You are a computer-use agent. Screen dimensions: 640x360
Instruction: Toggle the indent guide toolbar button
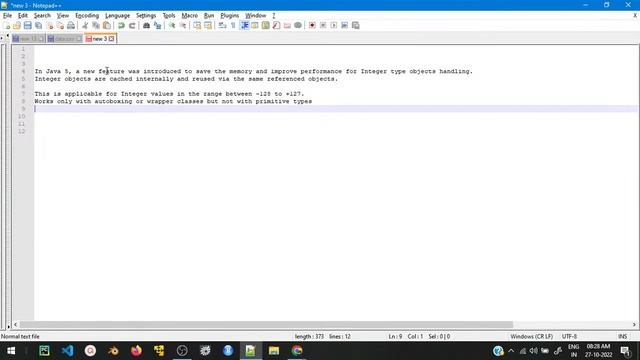coord(244,25)
